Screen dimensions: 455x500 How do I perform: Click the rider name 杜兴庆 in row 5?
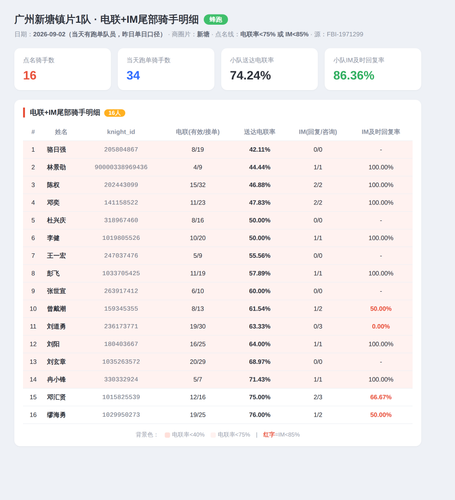56,220
